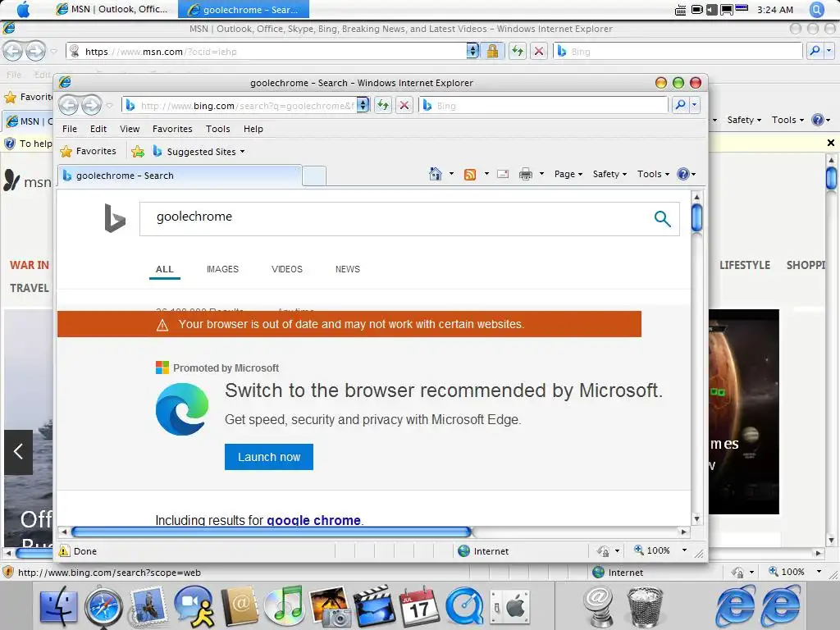This screenshot has width=840, height=630.
Task: Click previous slide arrow on MSN page
Action: pos(18,452)
